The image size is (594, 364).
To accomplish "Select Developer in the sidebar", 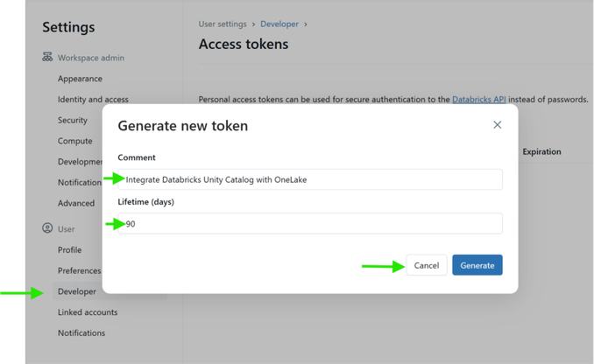I will [77, 291].
